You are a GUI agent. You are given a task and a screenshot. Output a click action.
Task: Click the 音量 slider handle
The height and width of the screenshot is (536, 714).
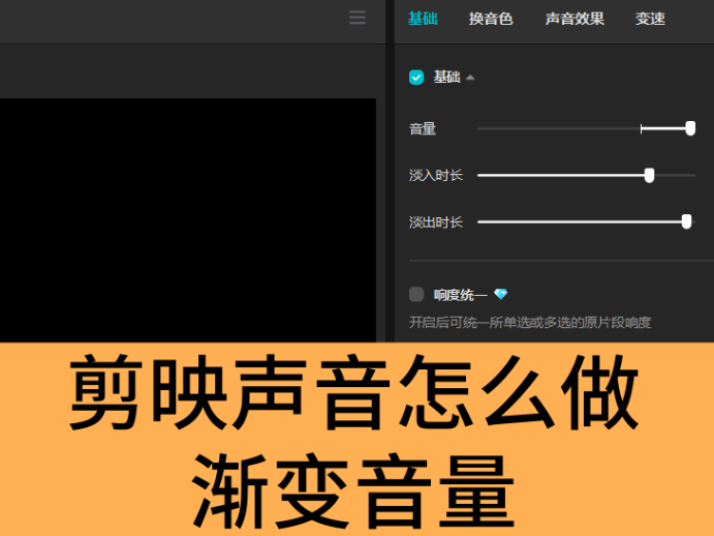click(690, 128)
